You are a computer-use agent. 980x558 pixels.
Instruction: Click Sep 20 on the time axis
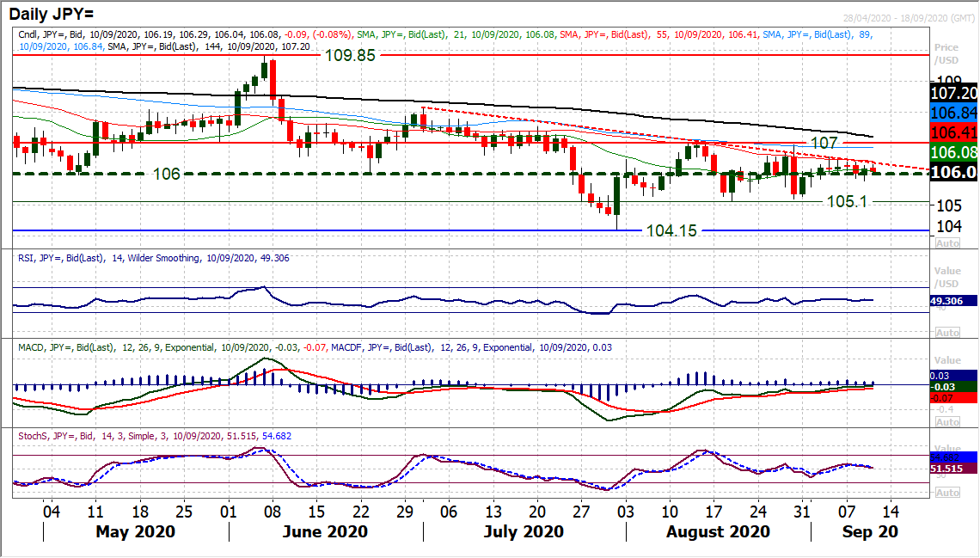tap(869, 532)
